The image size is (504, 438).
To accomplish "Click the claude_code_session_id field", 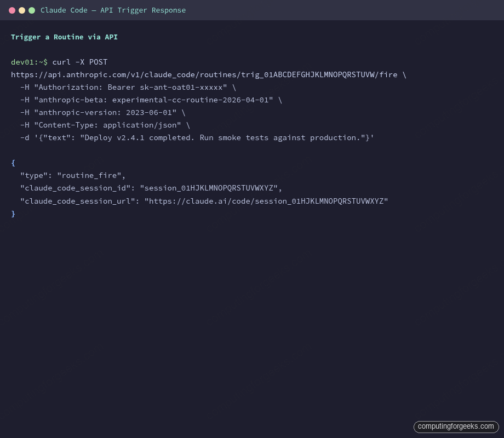I will (x=71, y=188).
